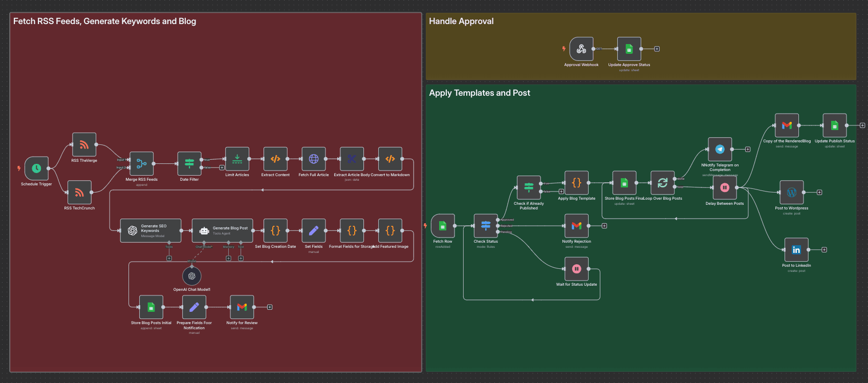Click plus connector after Notify Rejection

pos(604,226)
